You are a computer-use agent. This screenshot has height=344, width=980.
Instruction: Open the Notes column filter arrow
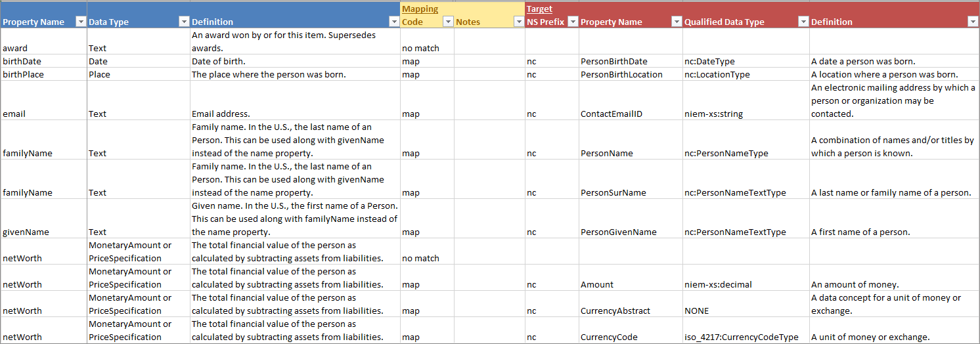coord(519,22)
